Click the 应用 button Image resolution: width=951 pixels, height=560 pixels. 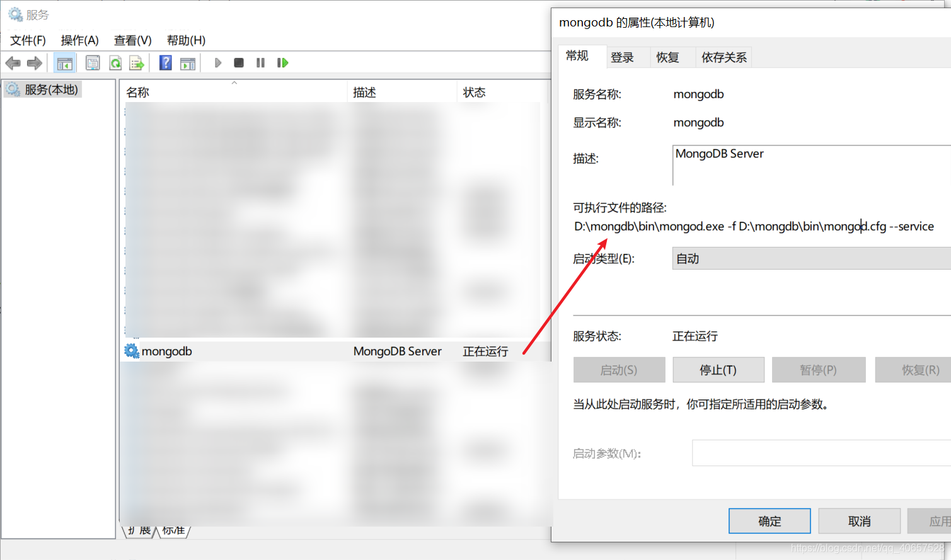tap(930, 521)
